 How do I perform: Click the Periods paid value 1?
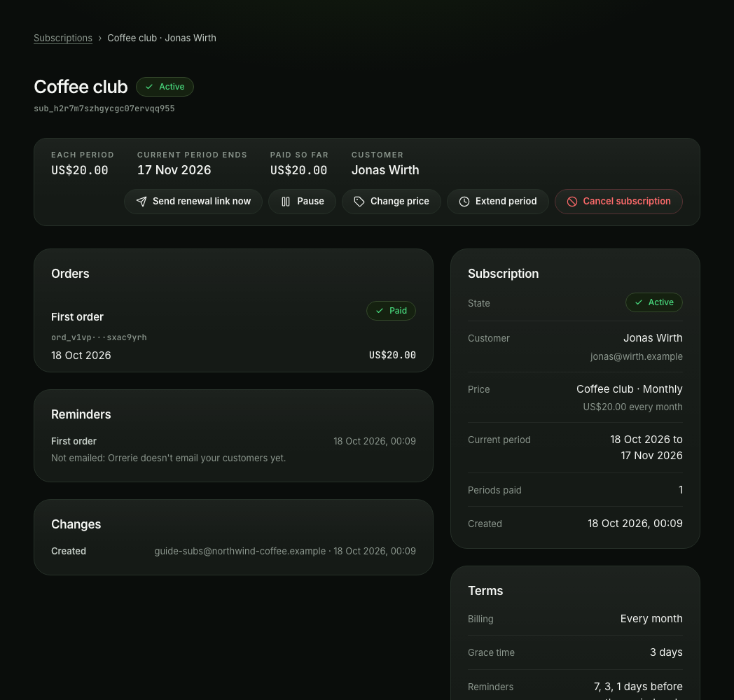click(x=681, y=490)
